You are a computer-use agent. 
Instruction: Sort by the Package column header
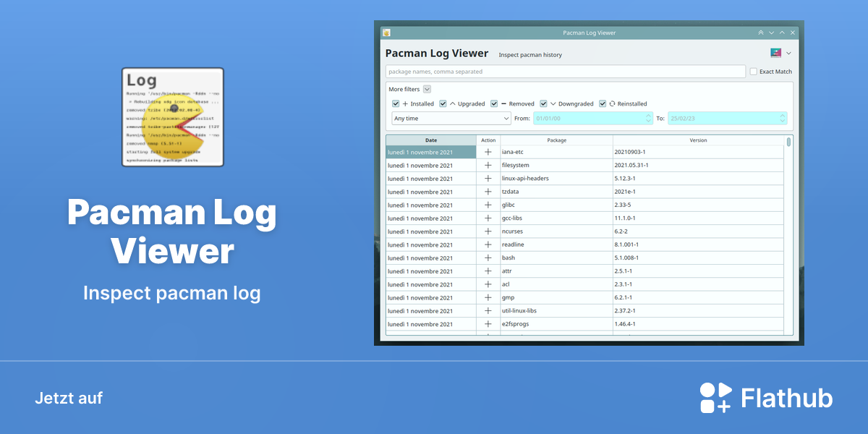pyautogui.click(x=557, y=140)
